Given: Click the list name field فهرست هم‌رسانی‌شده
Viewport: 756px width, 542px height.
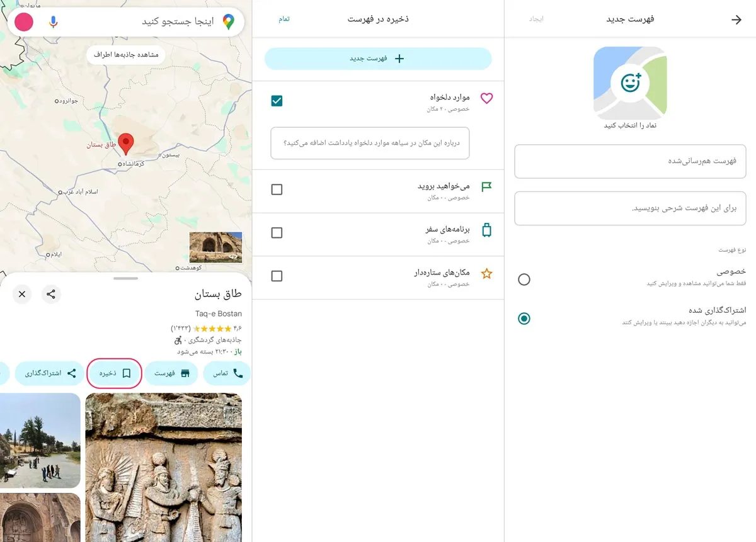Looking at the screenshot, I should tap(630, 161).
